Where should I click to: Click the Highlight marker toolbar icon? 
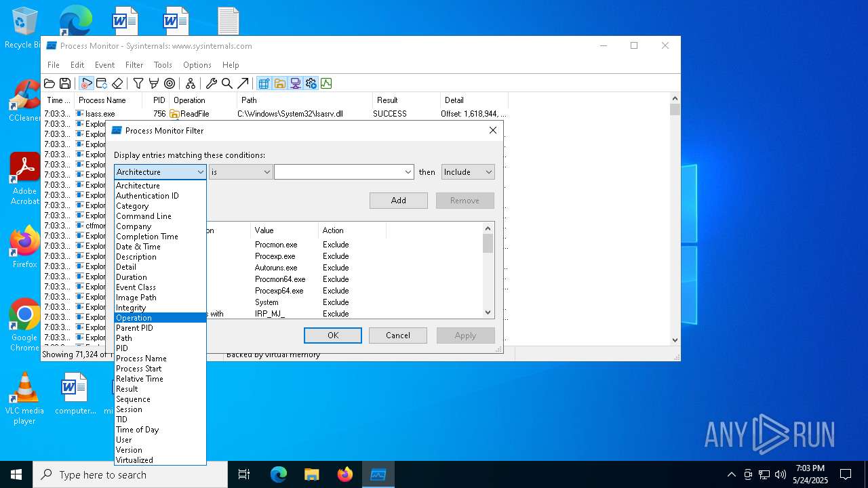154,83
